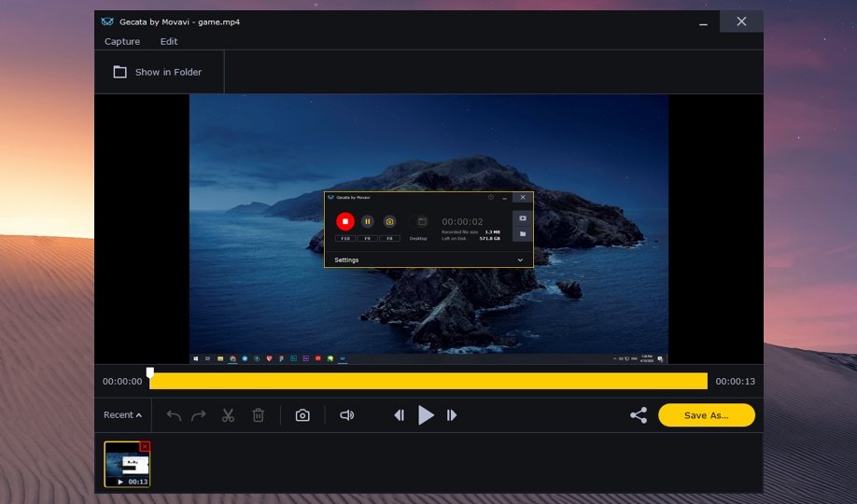Undo the last edit

pos(174,415)
